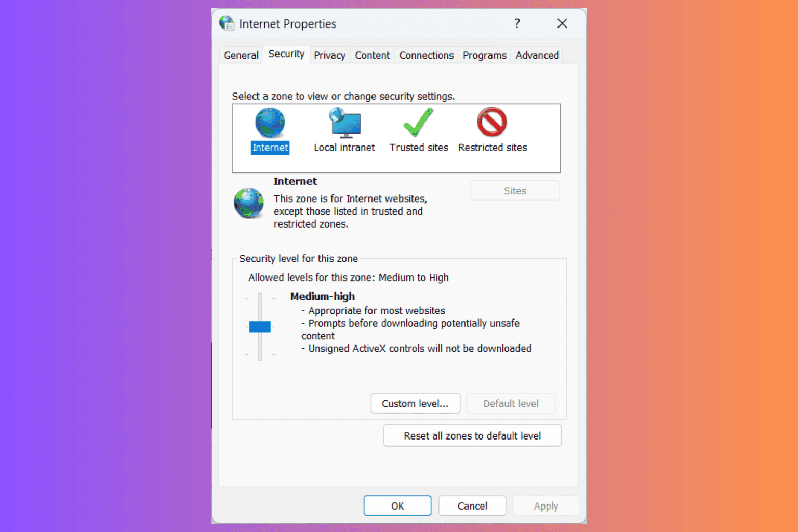The image size is (798, 532).
Task: Click the 'Local intranet' zone label
Action: tap(344, 148)
